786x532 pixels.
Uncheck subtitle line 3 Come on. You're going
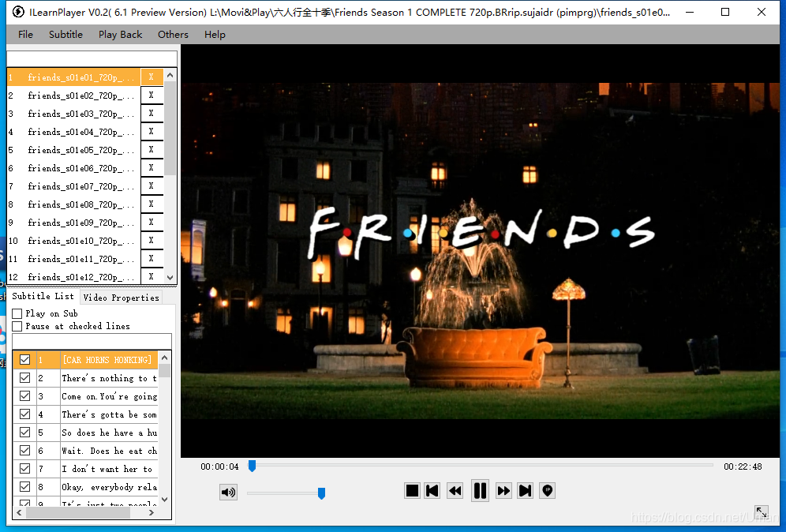click(24, 395)
